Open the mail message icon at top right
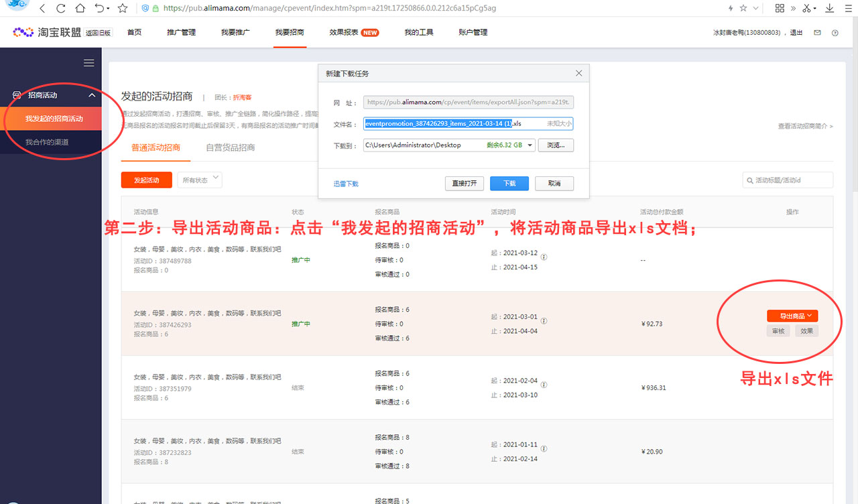This screenshot has width=858, height=504. pyautogui.click(x=816, y=31)
